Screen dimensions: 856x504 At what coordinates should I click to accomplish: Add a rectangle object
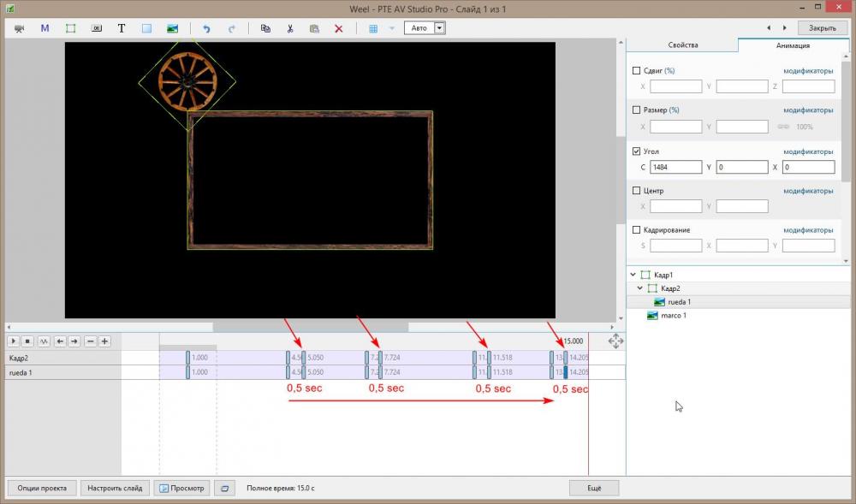point(147,28)
